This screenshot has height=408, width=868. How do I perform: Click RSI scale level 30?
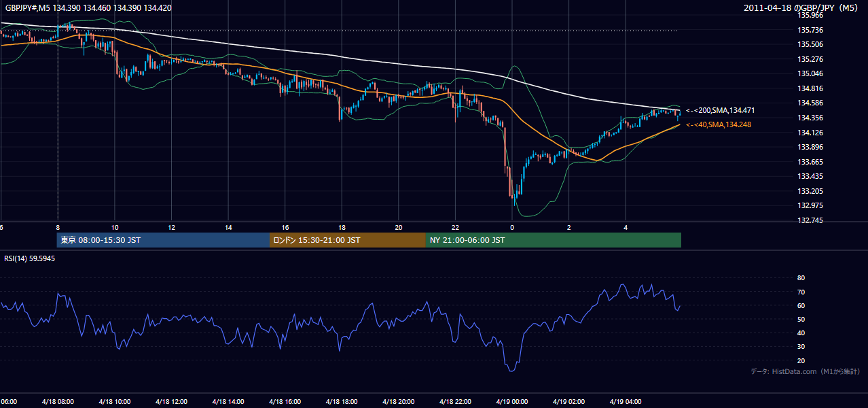(801, 347)
